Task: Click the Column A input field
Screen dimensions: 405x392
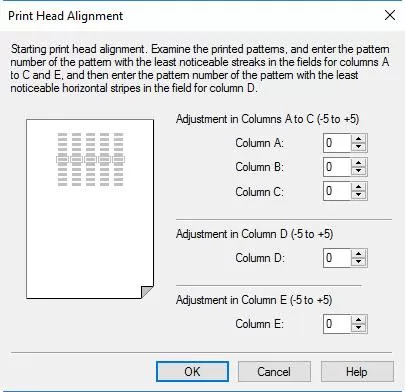Action: (x=337, y=143)
